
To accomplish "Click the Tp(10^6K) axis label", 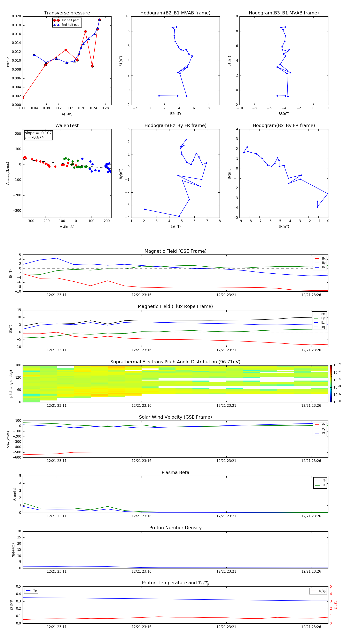I will click(x=11, y=605).
